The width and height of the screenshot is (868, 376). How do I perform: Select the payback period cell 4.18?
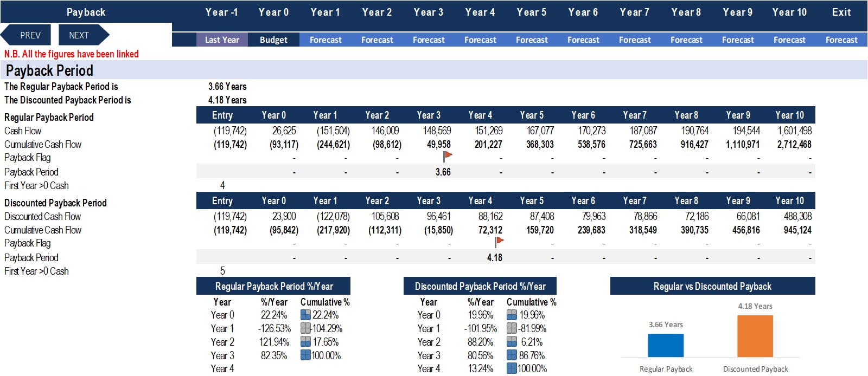(494, 257)
